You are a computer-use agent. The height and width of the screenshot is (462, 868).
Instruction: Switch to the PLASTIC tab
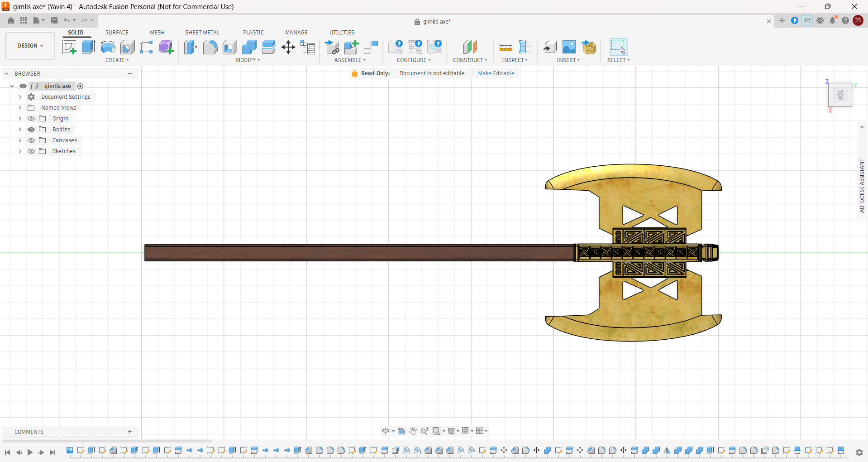click(x=253, y=33)
